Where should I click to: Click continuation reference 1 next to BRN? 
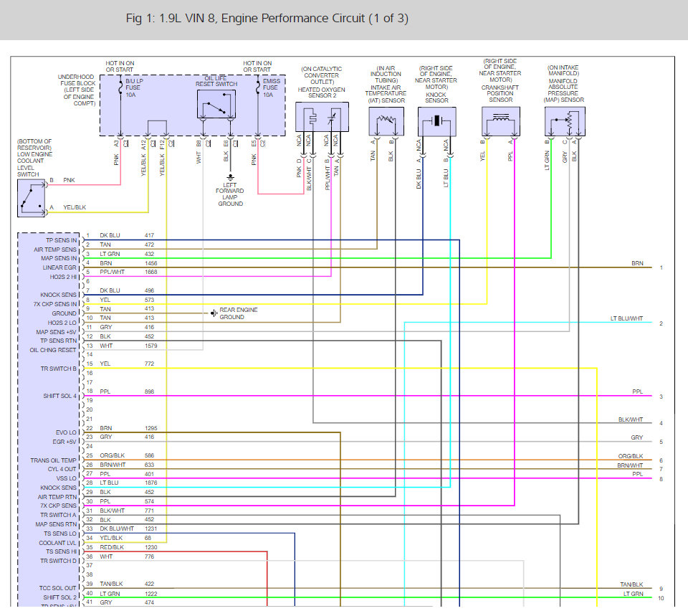point(661,267)
